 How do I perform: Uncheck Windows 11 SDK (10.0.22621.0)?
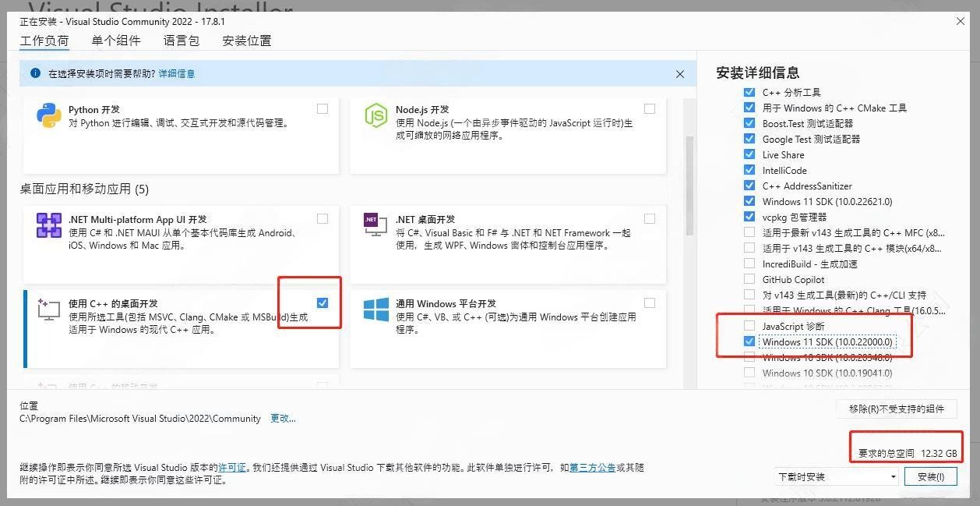point(749,201)
